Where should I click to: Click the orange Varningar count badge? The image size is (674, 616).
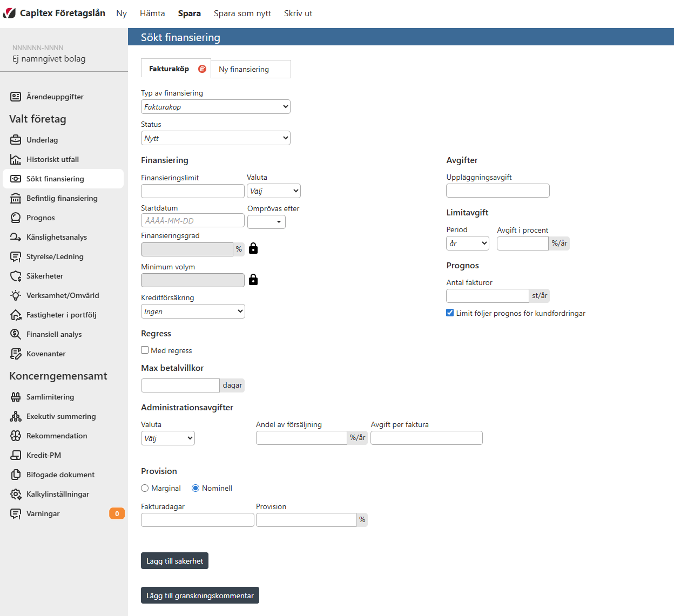[x=117, y=513]
